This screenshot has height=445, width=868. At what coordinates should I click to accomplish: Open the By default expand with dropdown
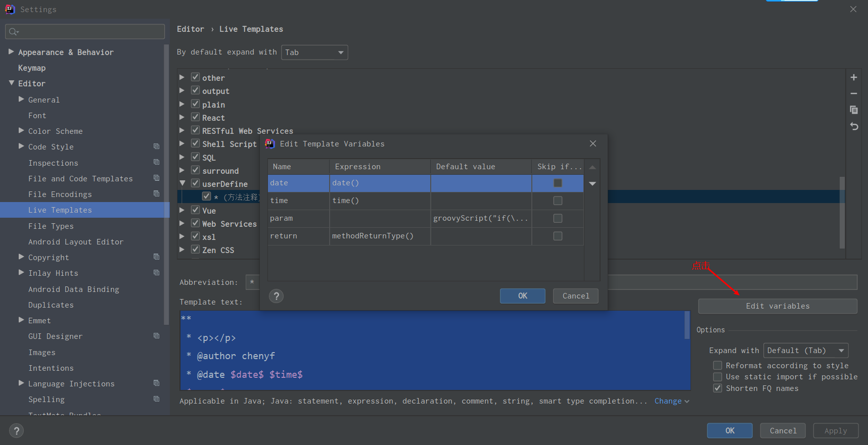tap(314, 53)
